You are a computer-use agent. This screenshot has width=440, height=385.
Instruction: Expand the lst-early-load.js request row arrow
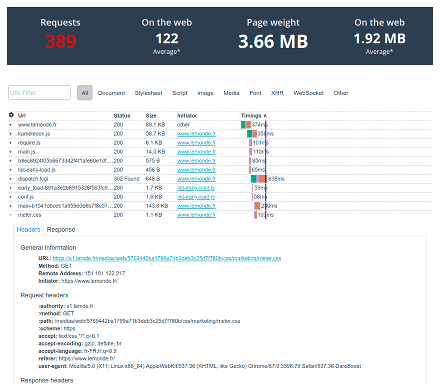(x=10, y=170)
